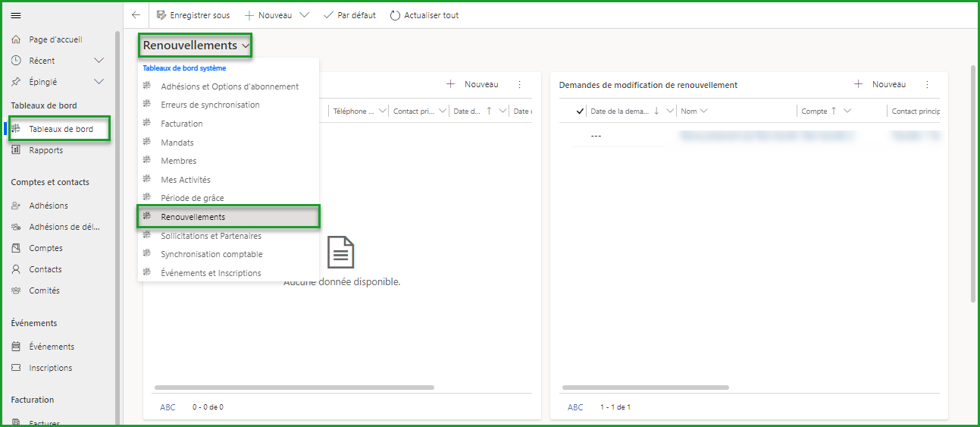Open Comités in the sidebar
This screenshot has width=980, height=427.
(x=44, y=290)
